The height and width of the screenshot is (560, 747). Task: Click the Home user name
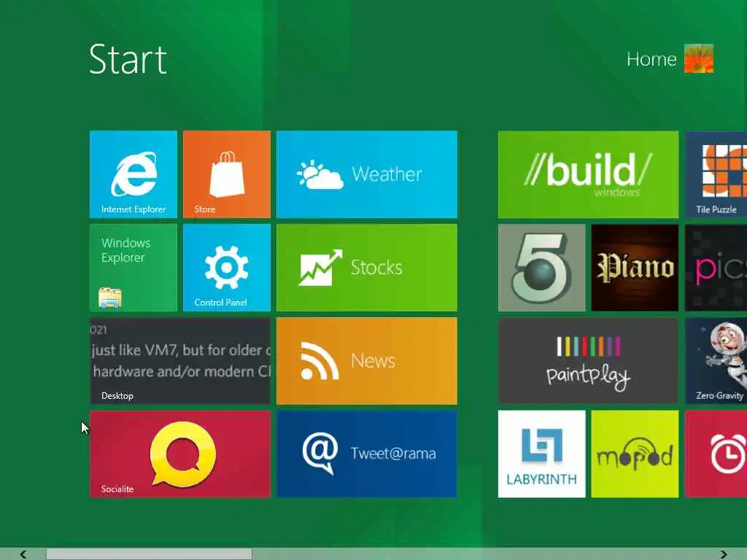651,60
